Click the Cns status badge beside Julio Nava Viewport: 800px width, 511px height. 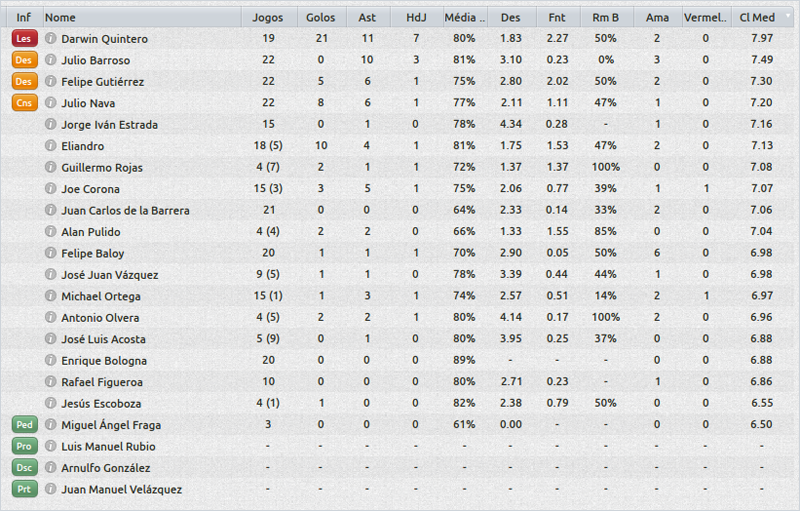point(23,102)
